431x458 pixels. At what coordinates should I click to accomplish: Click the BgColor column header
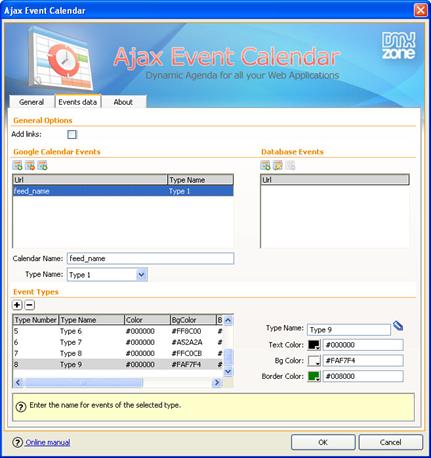tap(193, 320)
